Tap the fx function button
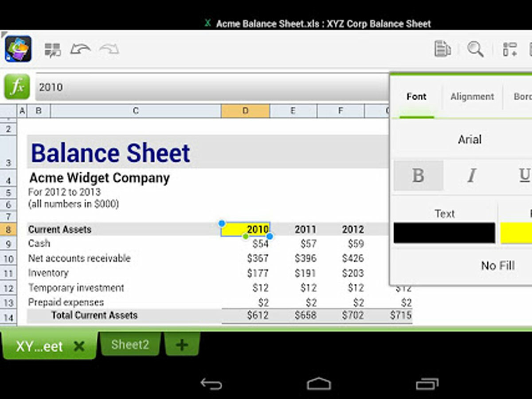Image resolution: width=532 pixels, height=399 pixels. pyautogui.click(x=17, y=87)
